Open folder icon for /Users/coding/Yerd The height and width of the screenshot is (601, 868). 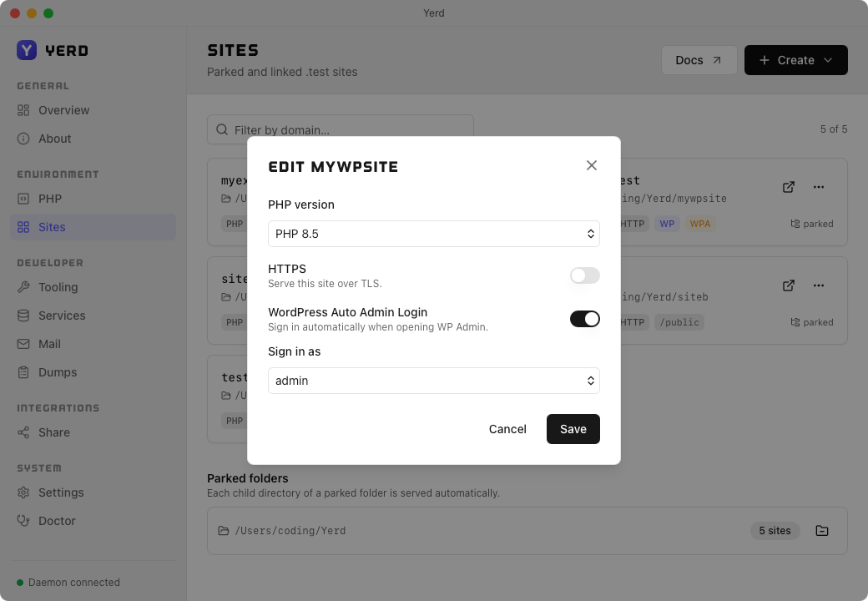[x=822, y=531]
